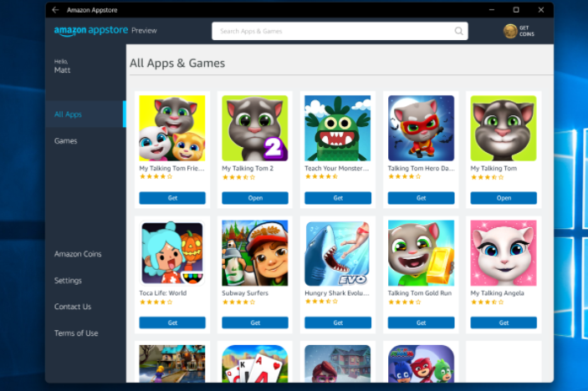Select the Teach Your Monster app icon
The height and width of the screenshot is (391, 588).
click(338, 128)
